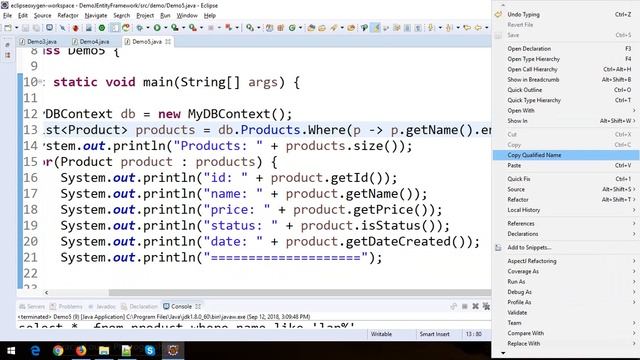640x360 pixels.
Task: Click the New file toolbar icon
Action: click(x=8, y=28)
